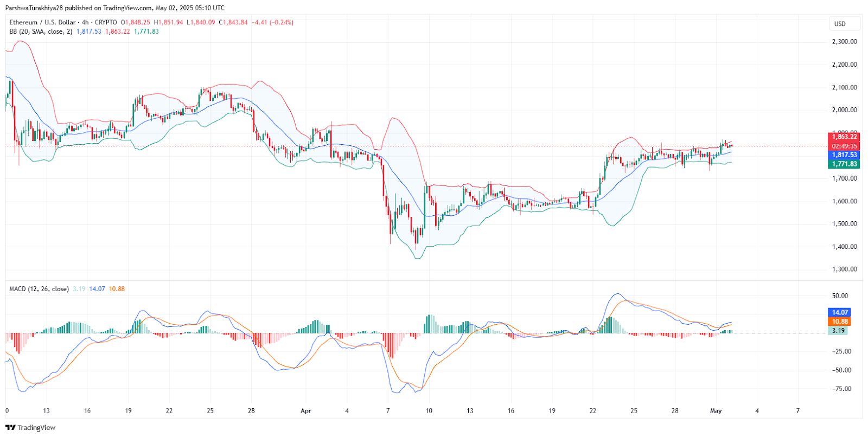868x437 pixels.
Task: Click the green 1,771.83 lower band axis tag
Action: click(844, 164)
